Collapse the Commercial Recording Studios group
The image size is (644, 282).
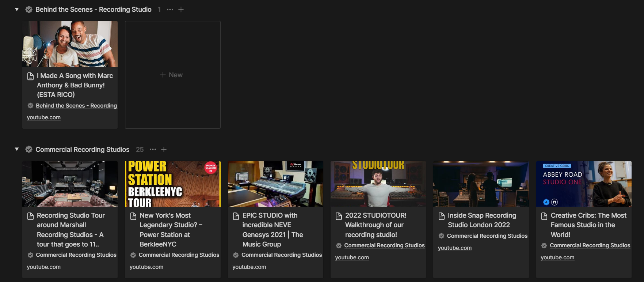tap(17, 149)
